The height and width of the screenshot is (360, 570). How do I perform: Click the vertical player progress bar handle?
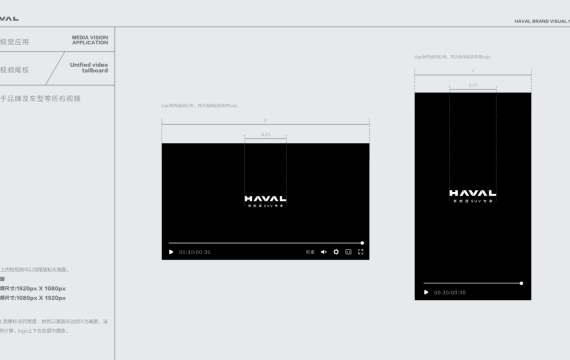521,283
